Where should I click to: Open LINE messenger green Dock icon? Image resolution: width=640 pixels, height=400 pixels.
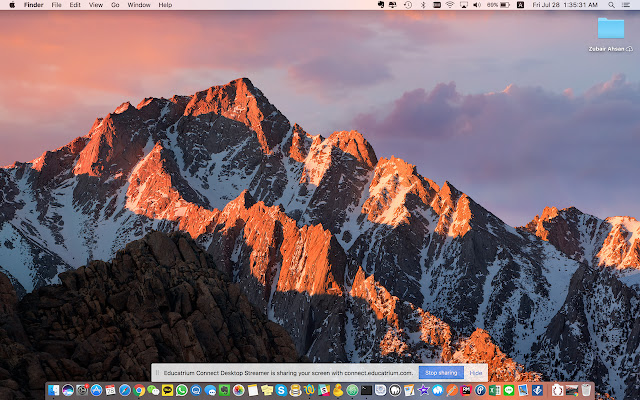509,390
